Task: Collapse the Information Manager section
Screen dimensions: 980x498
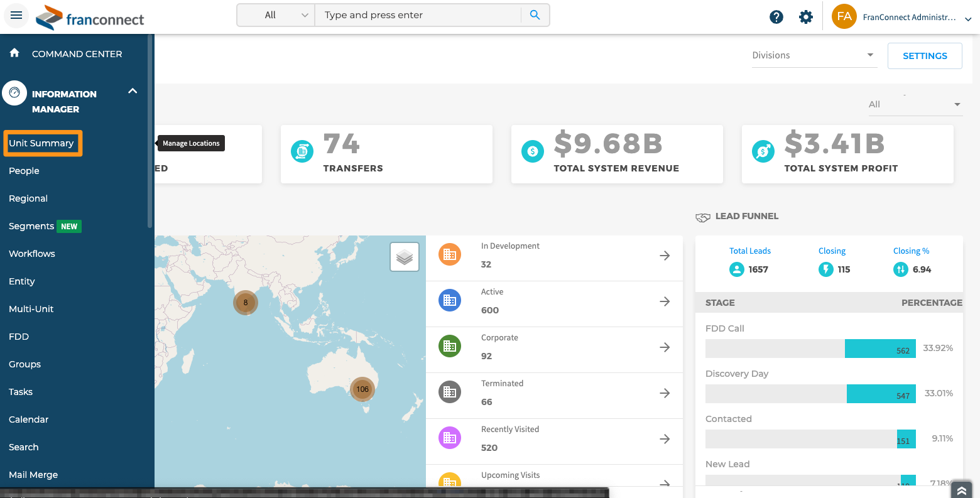Action: tap(133, 91)
